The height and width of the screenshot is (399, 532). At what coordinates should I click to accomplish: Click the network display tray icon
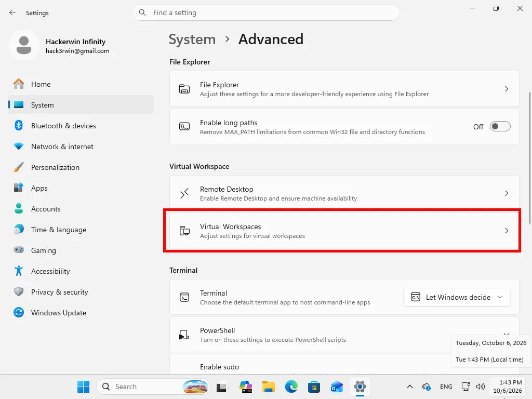(466, 387)
